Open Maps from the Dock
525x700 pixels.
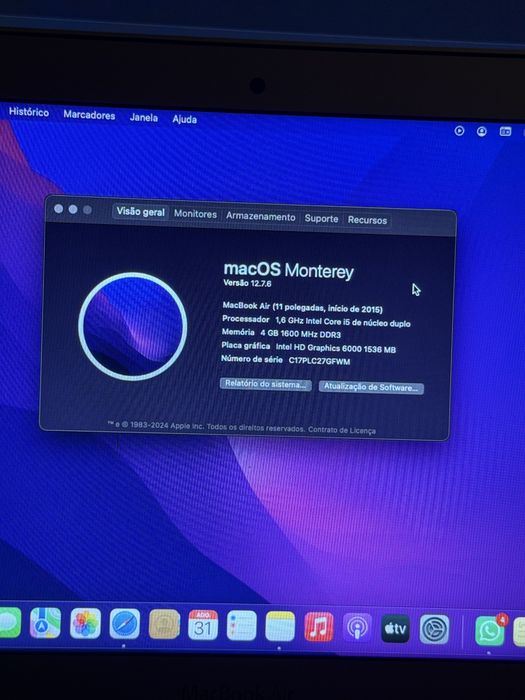click(46, 623)
